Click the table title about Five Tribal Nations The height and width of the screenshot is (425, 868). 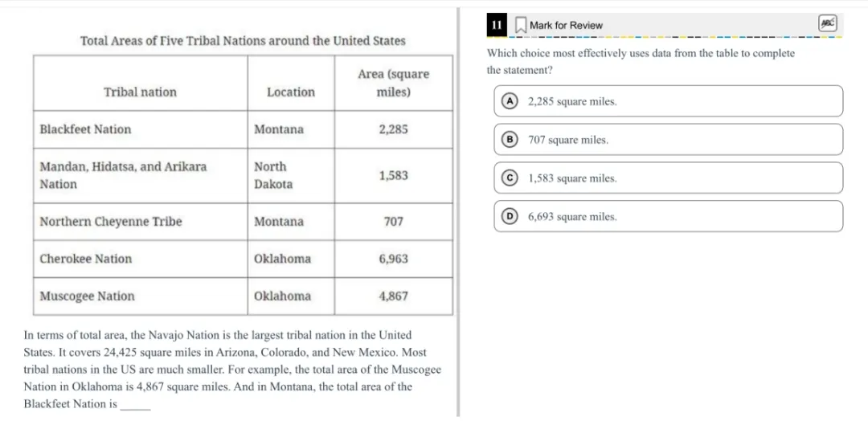(243, 41)
